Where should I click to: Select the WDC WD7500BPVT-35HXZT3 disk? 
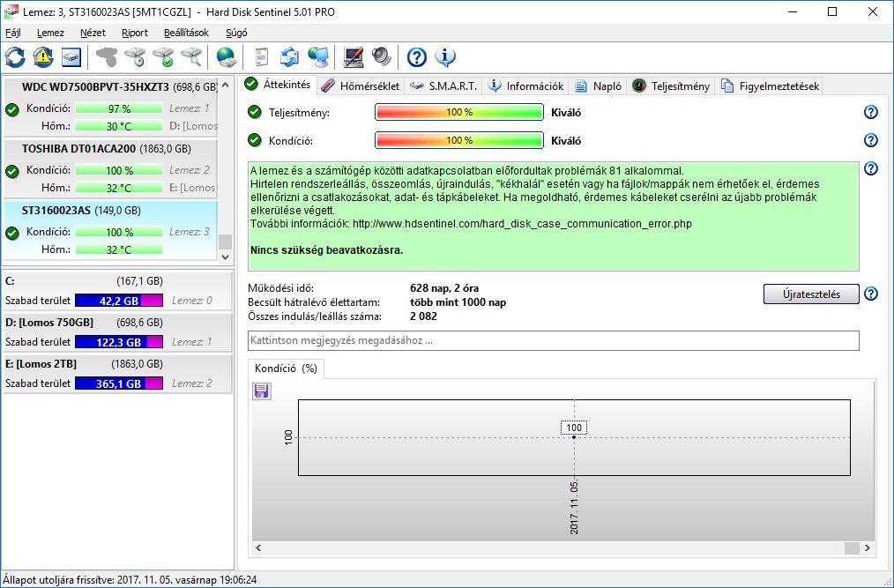(110, 106)
